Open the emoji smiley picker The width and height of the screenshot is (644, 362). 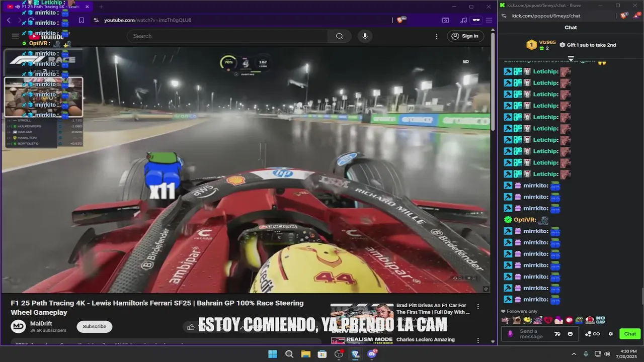point(570,334)
